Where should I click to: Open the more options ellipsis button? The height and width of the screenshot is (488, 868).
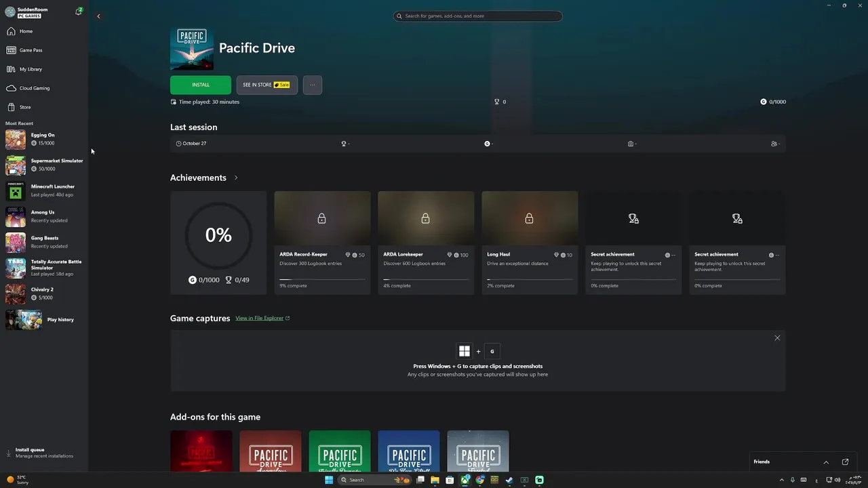click(x=313, y=85)
